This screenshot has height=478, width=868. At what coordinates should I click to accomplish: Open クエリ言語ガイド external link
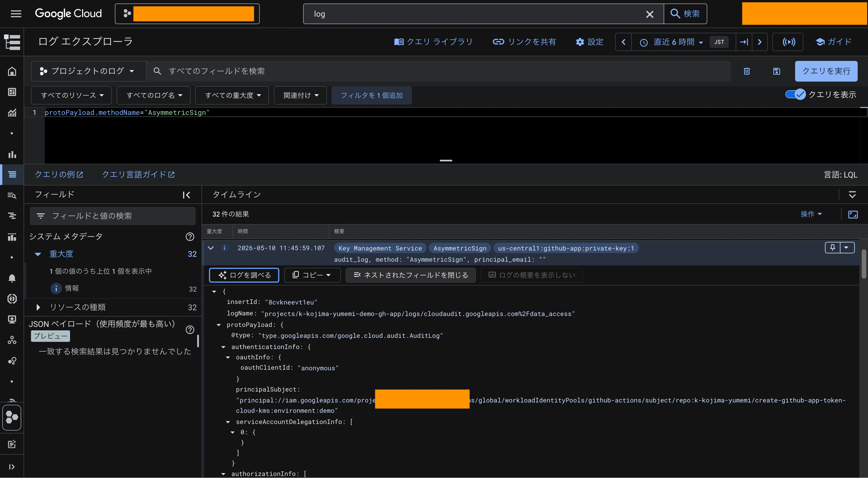tap(138, 174)
